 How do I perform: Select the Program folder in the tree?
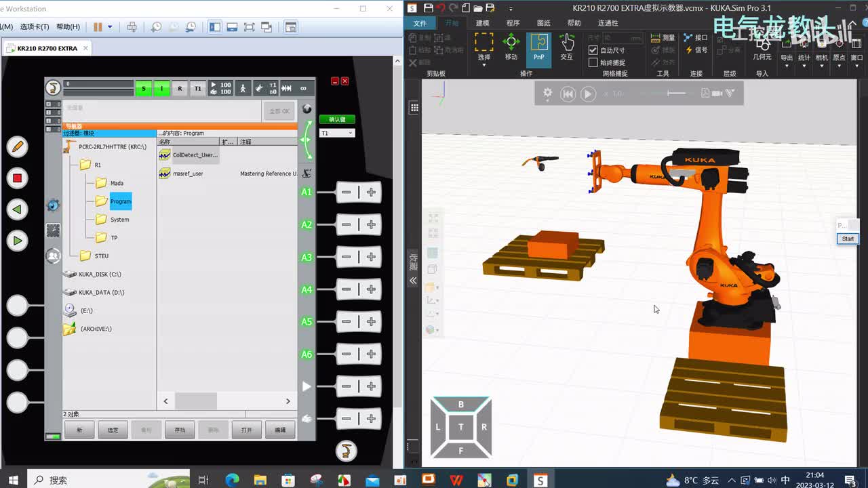(113, 201)
